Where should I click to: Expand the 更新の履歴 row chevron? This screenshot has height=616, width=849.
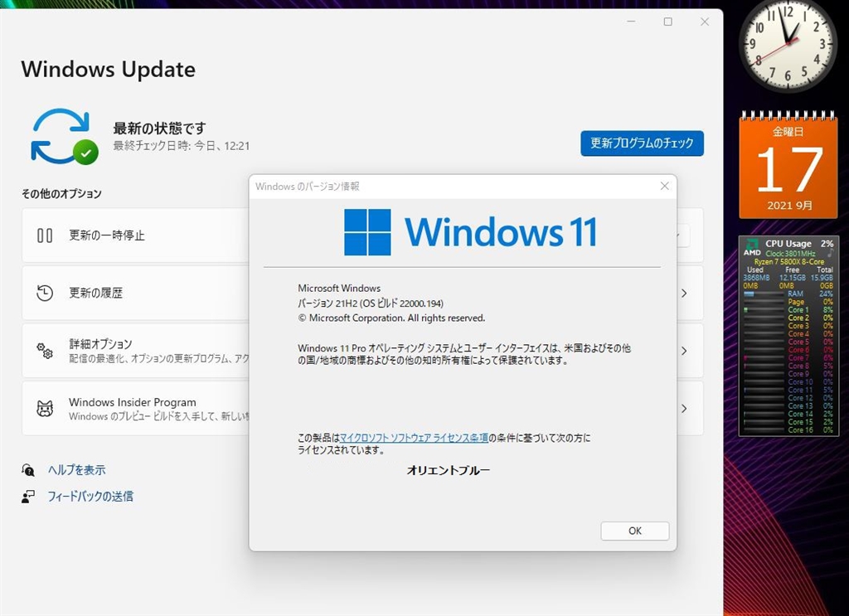click(x=684, y=293)
